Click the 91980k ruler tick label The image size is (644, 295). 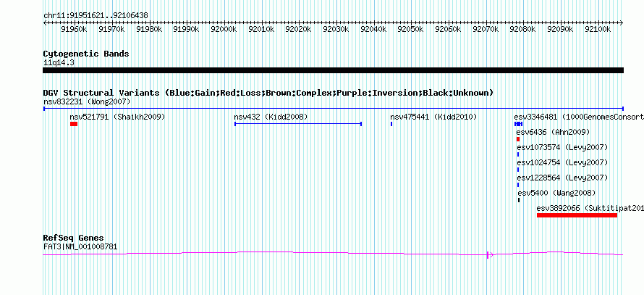coord(148,30)
